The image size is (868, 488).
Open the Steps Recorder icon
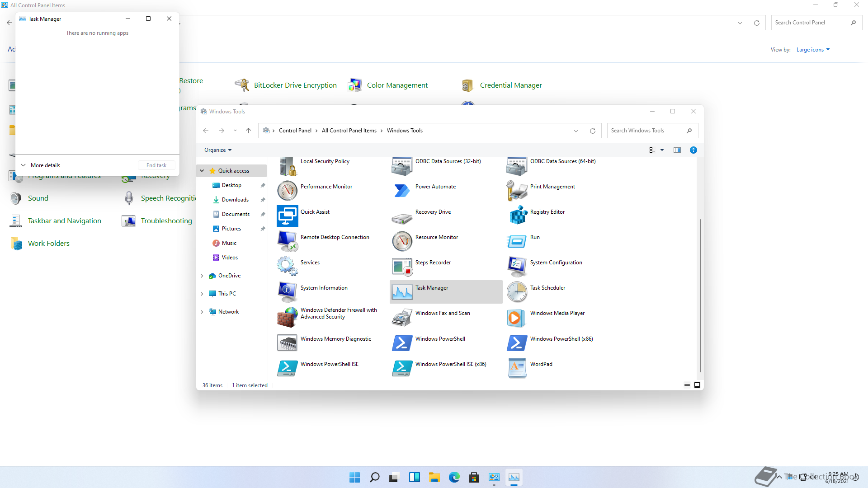[x=402, y=267]
